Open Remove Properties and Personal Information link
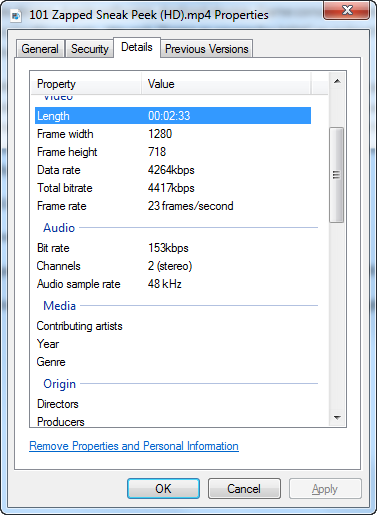Image resolution: width=377 pixels, height=515 pixels. point(134,446)
